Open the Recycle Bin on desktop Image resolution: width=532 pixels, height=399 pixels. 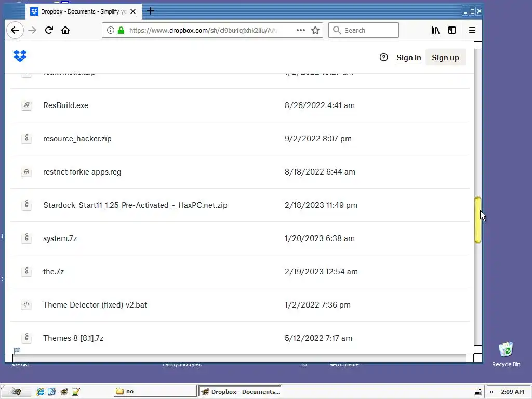(506, 354)
